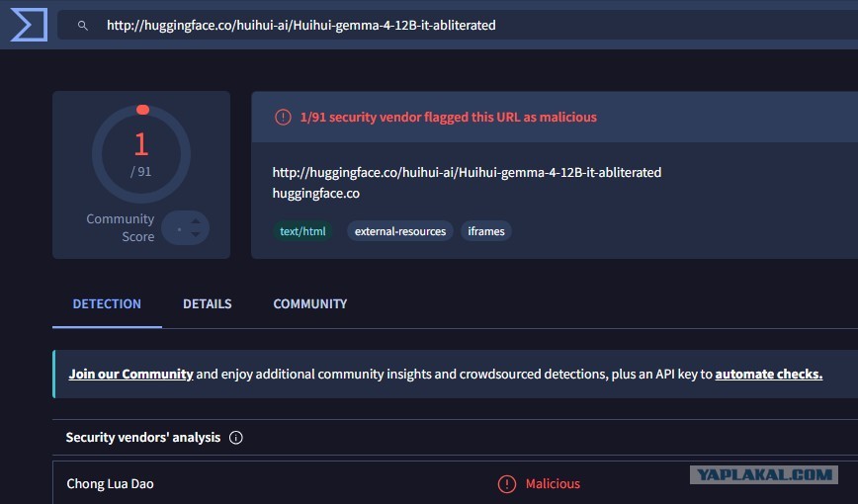Switch to the DETECTION tab
The image size is (858, 504).
[x=107, y=303]
